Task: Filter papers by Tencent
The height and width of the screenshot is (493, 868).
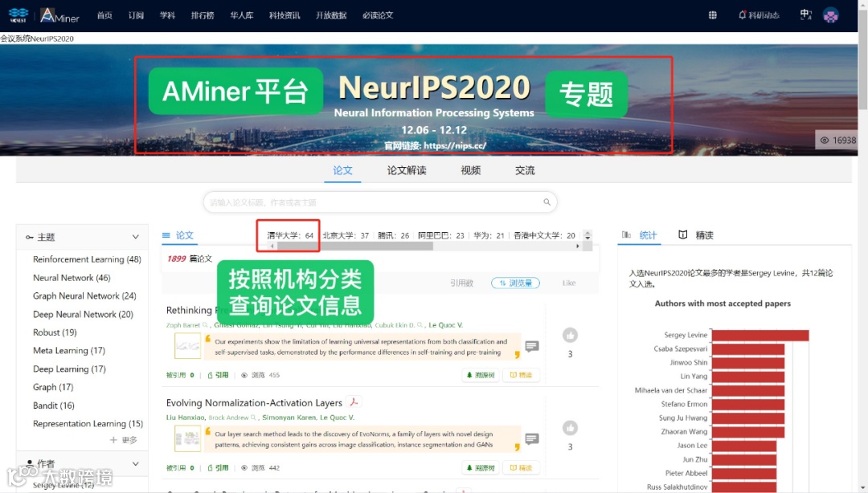Action: tap(394, 236)
